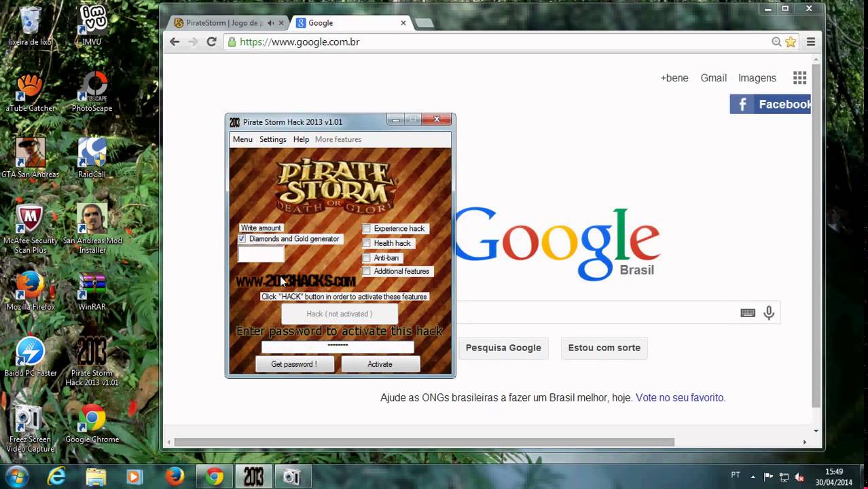Viewport: 868px width, 489px height.
Task: Click Chrome back arrow button
Action: coord(175,41)
